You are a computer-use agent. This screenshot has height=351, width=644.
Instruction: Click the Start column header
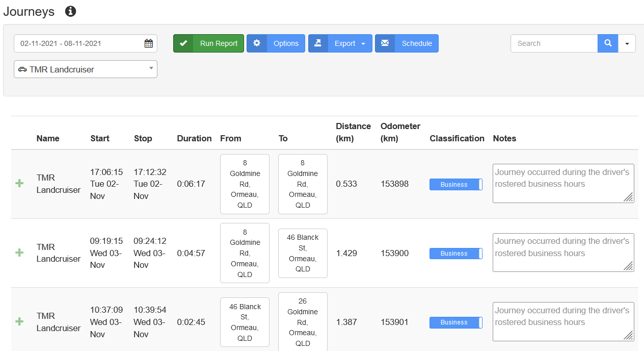tap(100, 138)
